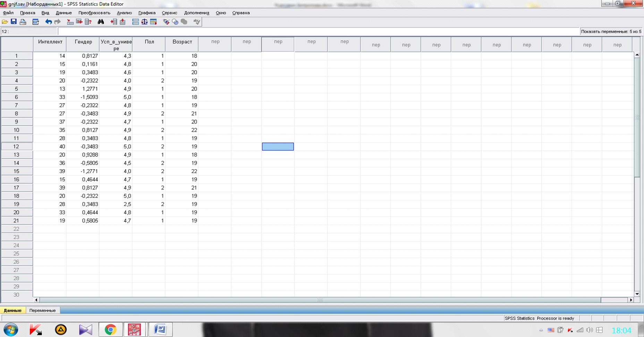The image size is (644, 337).
Task: Click the highlighted empty cell in row 12
Action: click(278, 147)
